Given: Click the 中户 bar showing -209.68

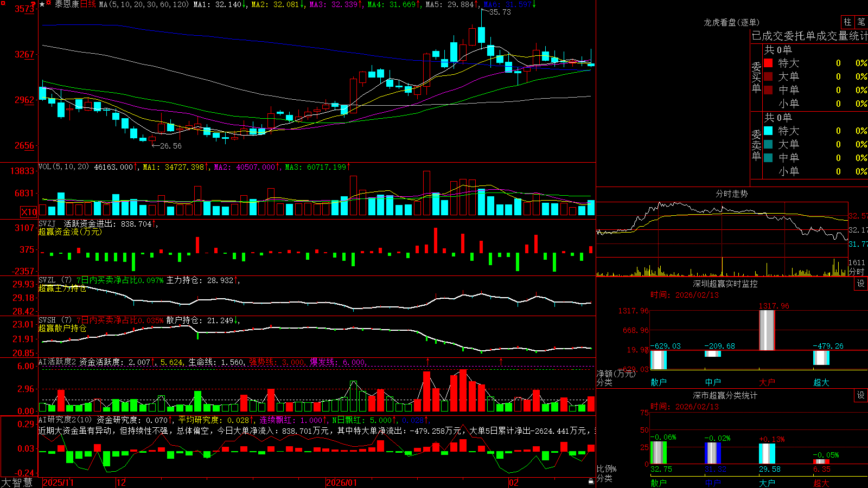Looking at the screenshot, I should [x=713, y=354].
